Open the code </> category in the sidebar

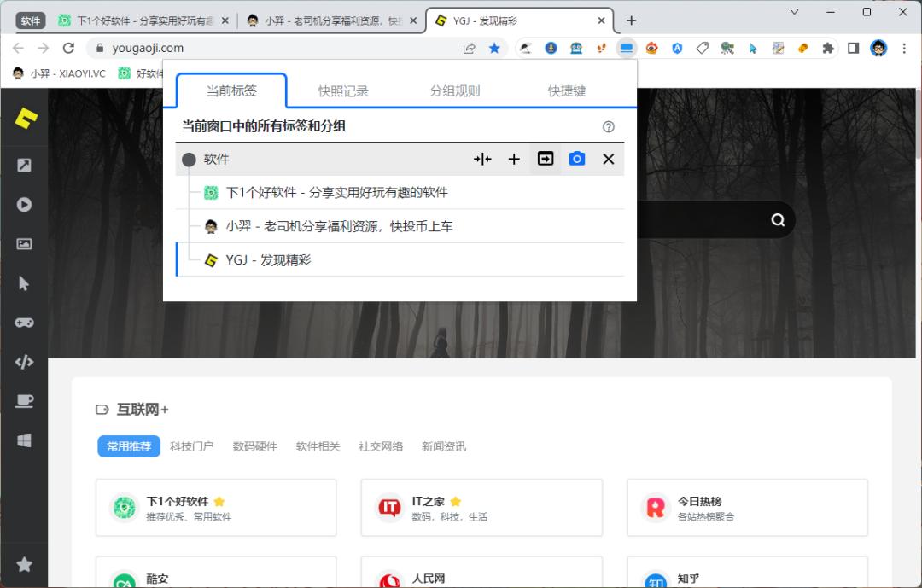(23, 362)
